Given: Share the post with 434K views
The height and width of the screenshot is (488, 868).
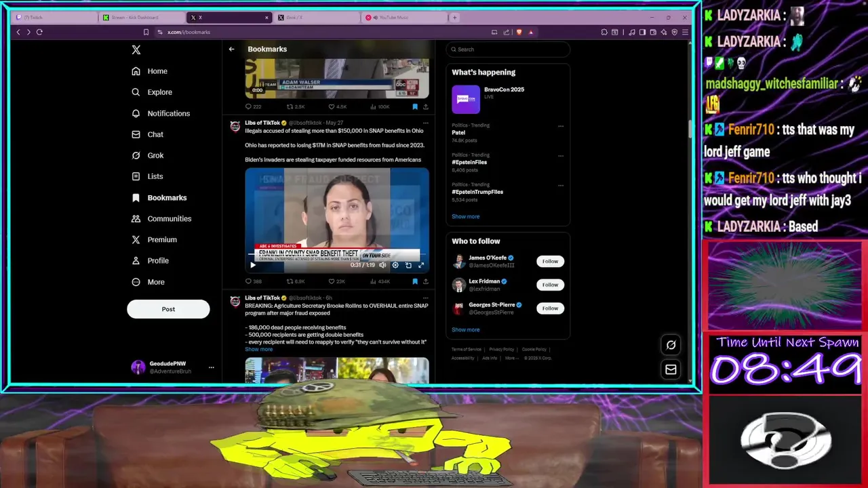Looking at the screenshot, I should (x=425, y=281).
